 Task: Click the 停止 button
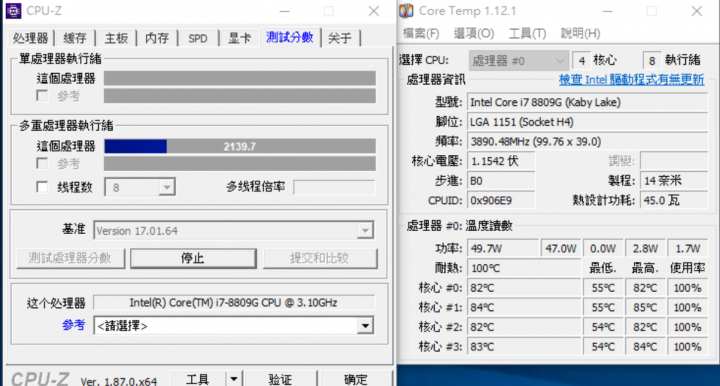tap(193, 258)
